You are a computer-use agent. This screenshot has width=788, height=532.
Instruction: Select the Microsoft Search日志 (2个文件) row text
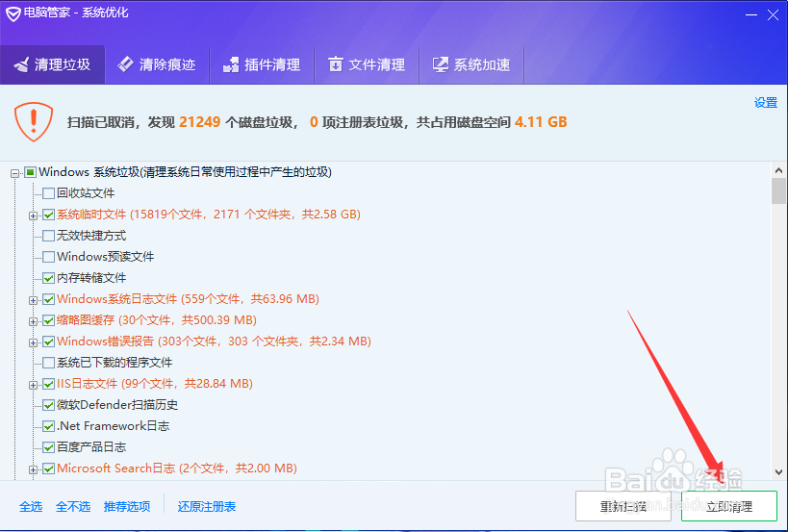177,469
